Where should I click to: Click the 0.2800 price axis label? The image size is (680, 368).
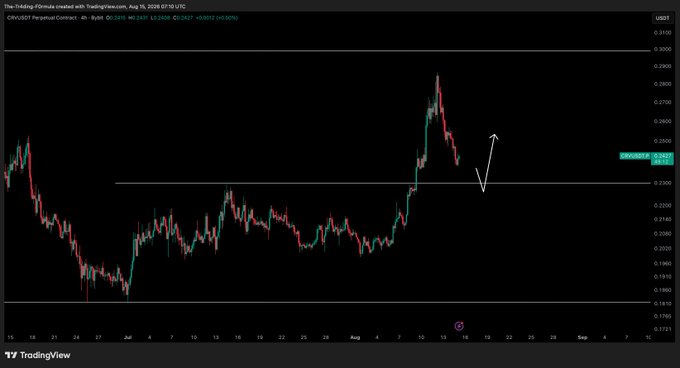662,84
